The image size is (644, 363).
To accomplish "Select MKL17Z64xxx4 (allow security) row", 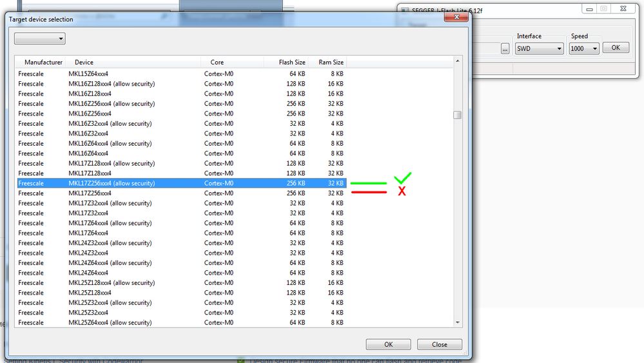I will pos(182,223).
